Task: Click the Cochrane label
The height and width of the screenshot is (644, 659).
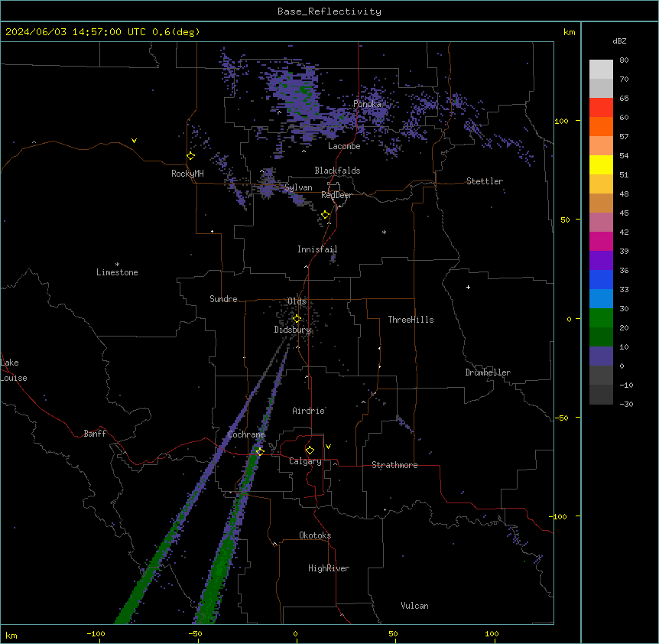Action: (246, 434)
